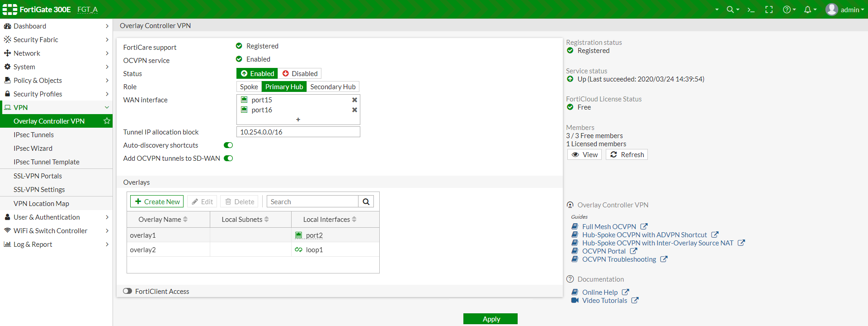The height and width of the screenshot is (326, 868).
Task: Select the Primary Hub role
Action: pos(284,86)
